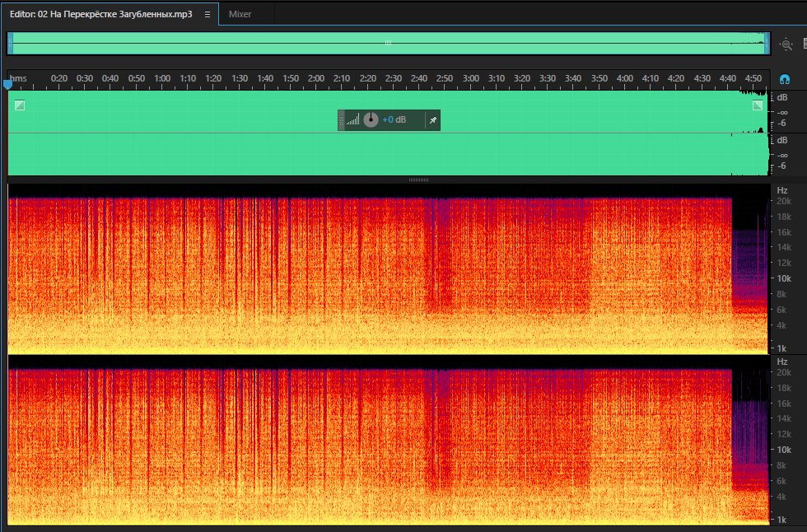
Task: Click the fade in handle on waveform
Action: click(x=20, y=105)
